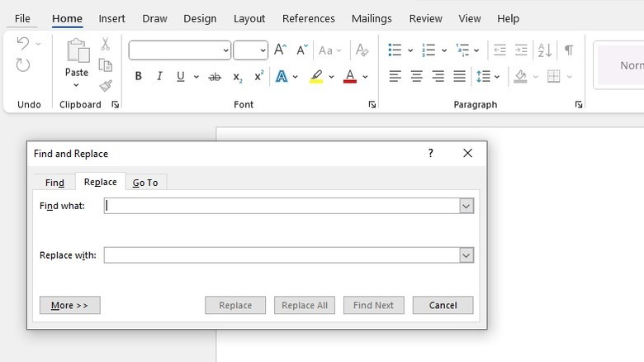Toggle Bold formatting
The width and height of the screenshot is (644, 362).
point(138,77)
